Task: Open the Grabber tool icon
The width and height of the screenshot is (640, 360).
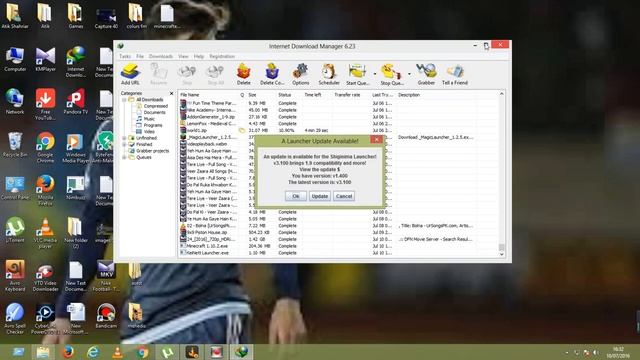Action: pos(426,74)
